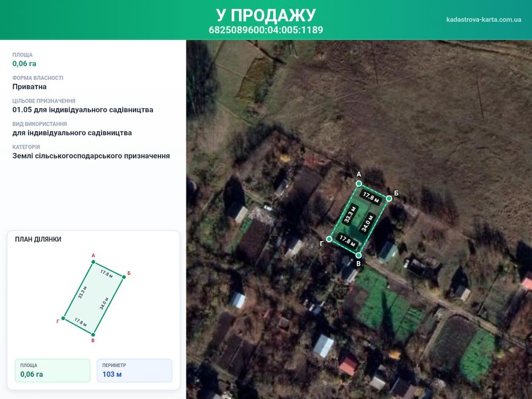Click the 'Форма власності' label
This screenshot has width=532, height=399.
tap(38, 78)
